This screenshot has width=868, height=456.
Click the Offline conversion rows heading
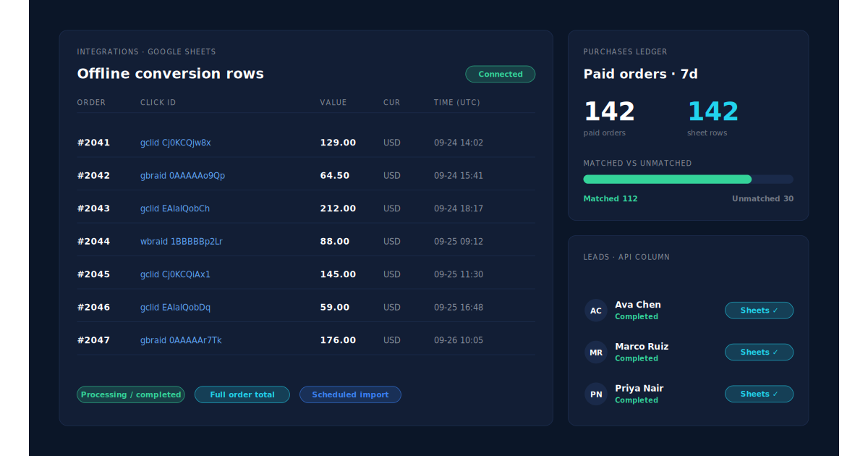[171, 74]
